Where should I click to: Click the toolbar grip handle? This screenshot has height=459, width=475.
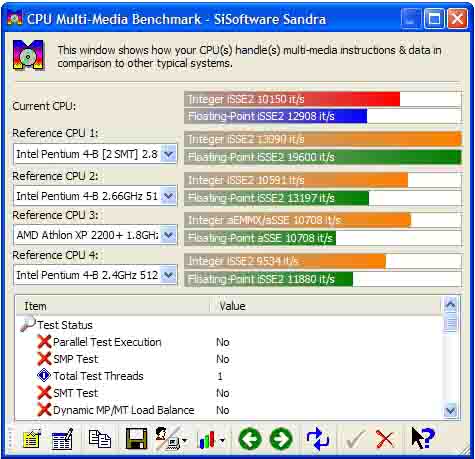pyautogui.click(x=11, y=439)
